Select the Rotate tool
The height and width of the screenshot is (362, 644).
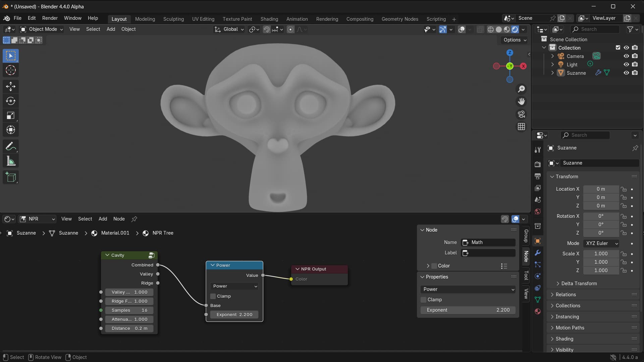click(11, 101)
